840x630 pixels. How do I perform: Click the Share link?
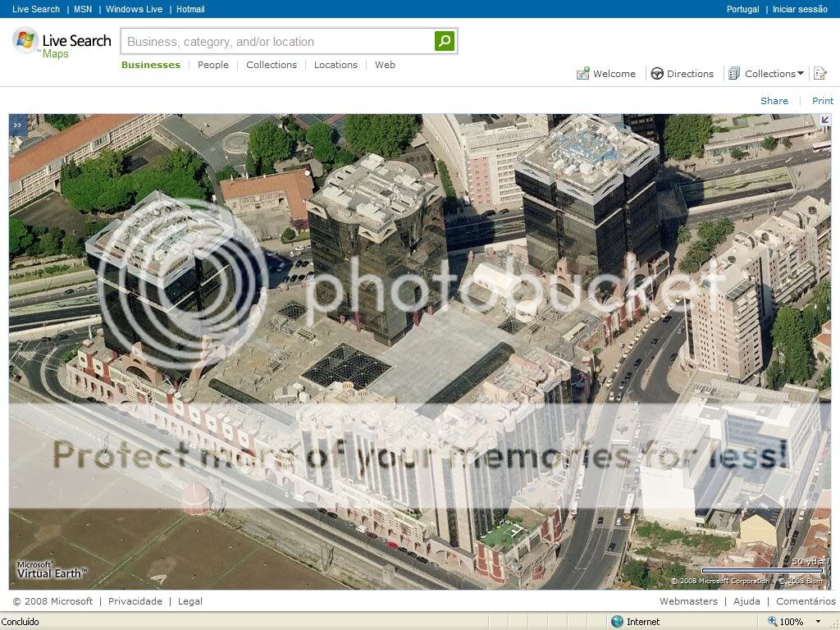pyautogui.click(x=774, y=101)
